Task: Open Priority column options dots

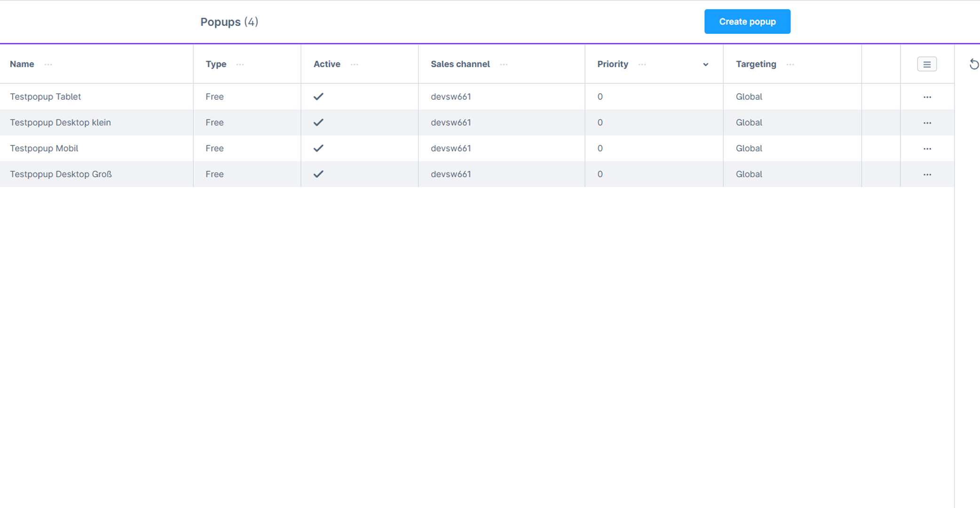Action: [642, 64]
